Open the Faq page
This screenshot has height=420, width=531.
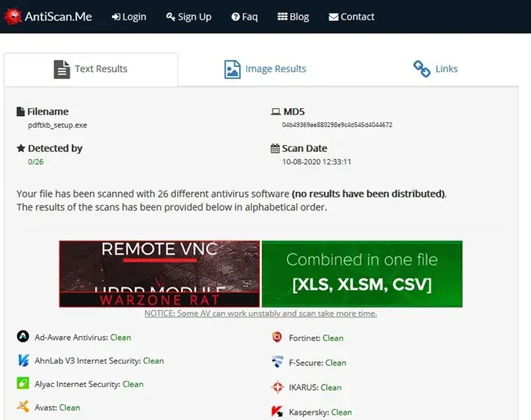(245, 16)
